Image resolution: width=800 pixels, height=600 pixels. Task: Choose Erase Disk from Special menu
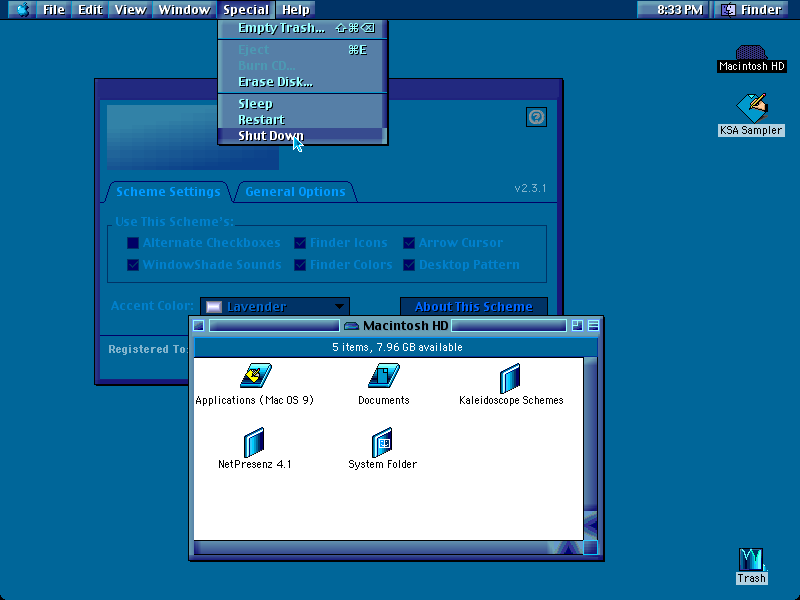(303, 82)
